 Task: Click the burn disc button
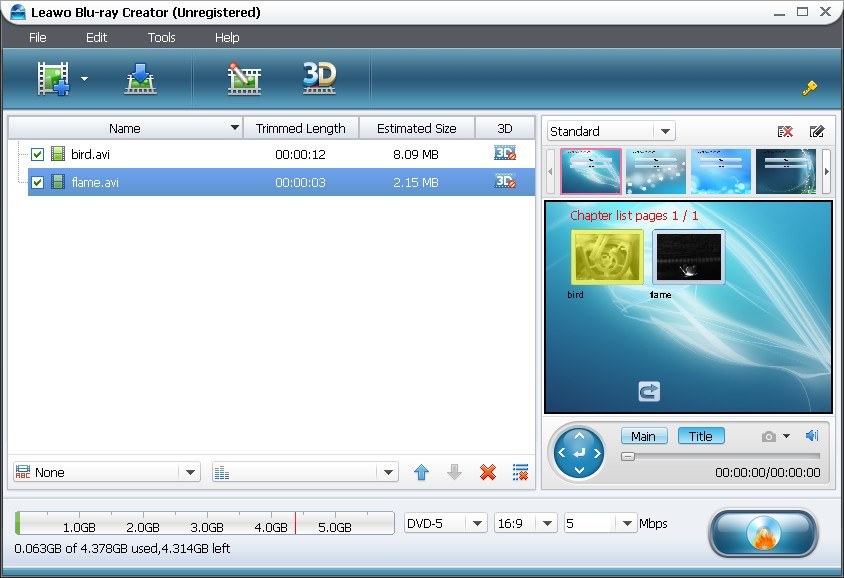click(764, 533)
